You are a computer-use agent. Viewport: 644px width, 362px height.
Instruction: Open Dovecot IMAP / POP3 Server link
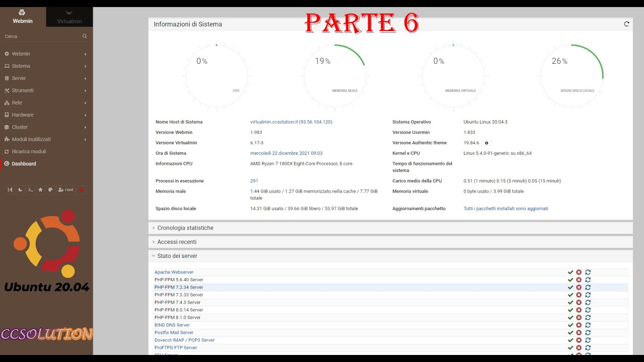185,340
